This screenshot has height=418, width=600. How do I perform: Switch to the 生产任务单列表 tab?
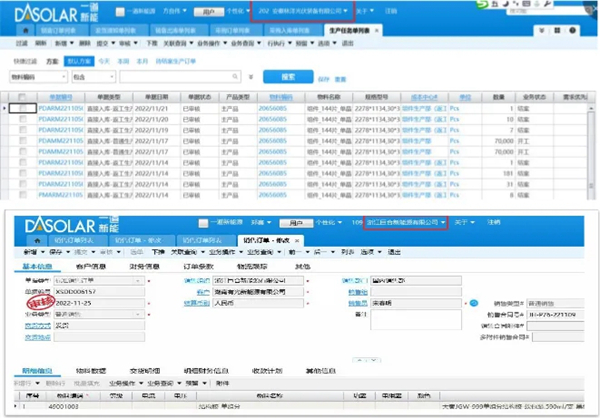340,32
